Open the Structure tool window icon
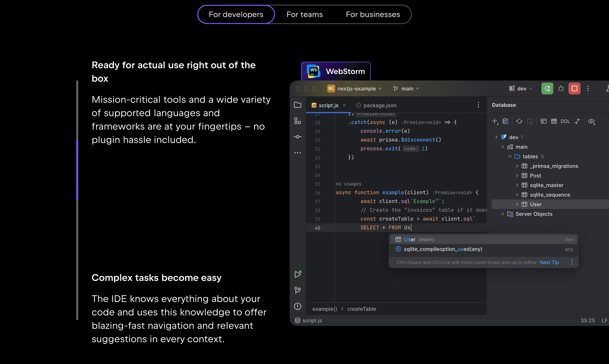The height and width of the screenshot is (364, 609). [x=298, y=121]
